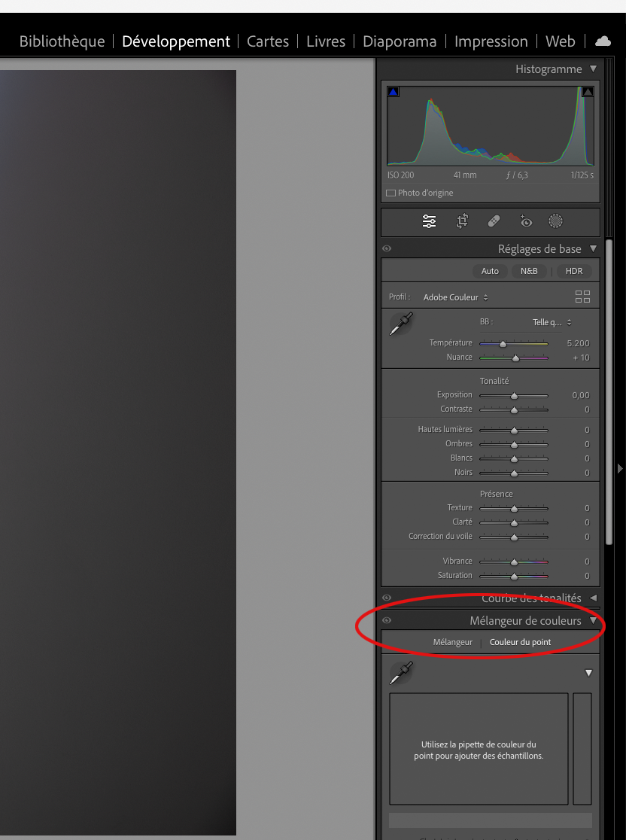This screenshot has width=626, height=840.
Task: Click the Hautes lumières slider handle
Action: click(x=514, y=431)
